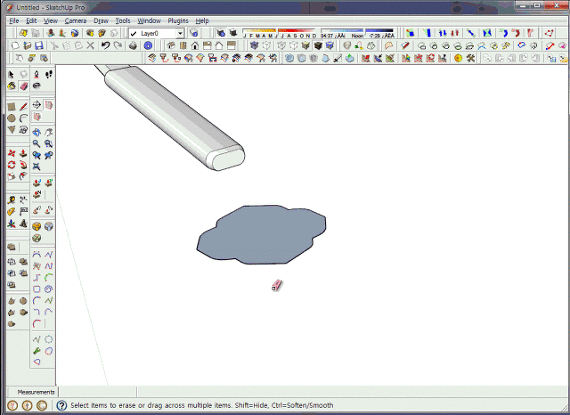Image resolution: width=570 pixels, height=415 pixels.
Task: Select the Circle drawing tool
Action: [x=11, y=118]
